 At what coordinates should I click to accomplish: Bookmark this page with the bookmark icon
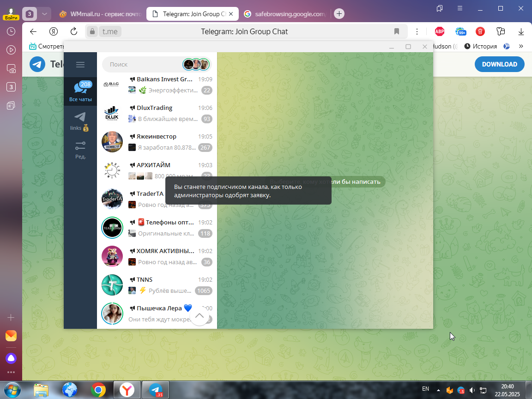(x=396, y=31)
